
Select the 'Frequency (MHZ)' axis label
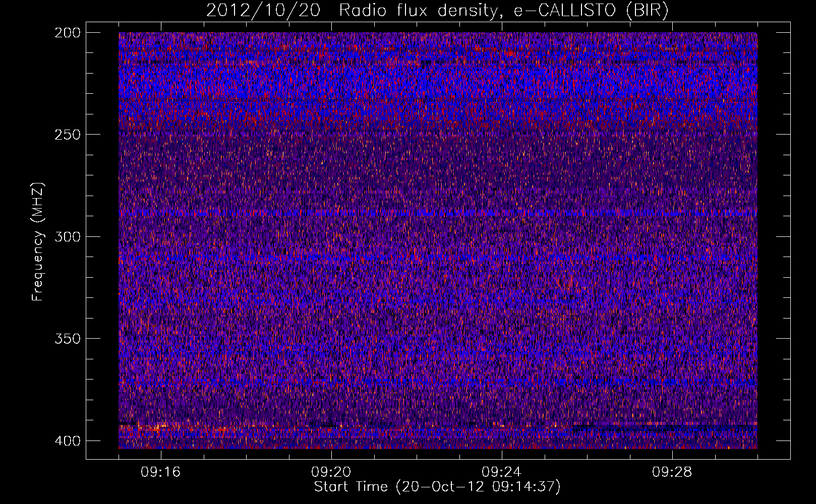38,241
